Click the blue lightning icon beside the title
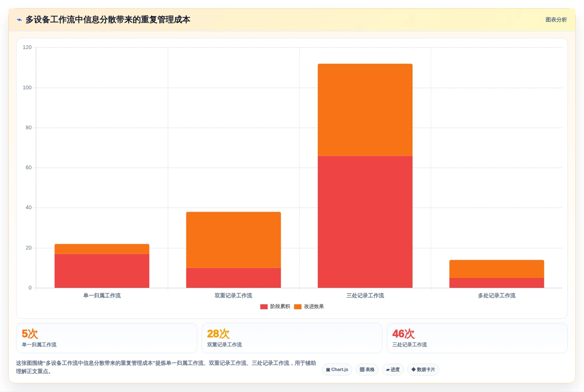584x392 pixels. 19,20
